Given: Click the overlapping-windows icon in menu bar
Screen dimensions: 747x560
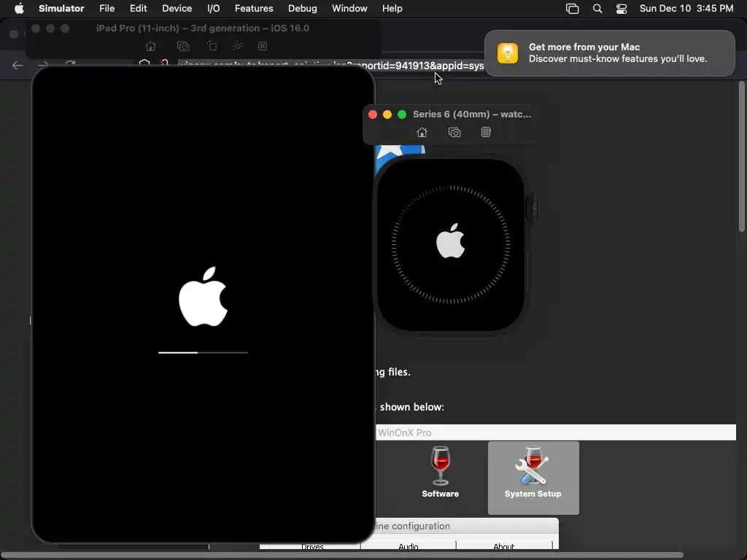Looking at the screenshot, I should 572,9.
